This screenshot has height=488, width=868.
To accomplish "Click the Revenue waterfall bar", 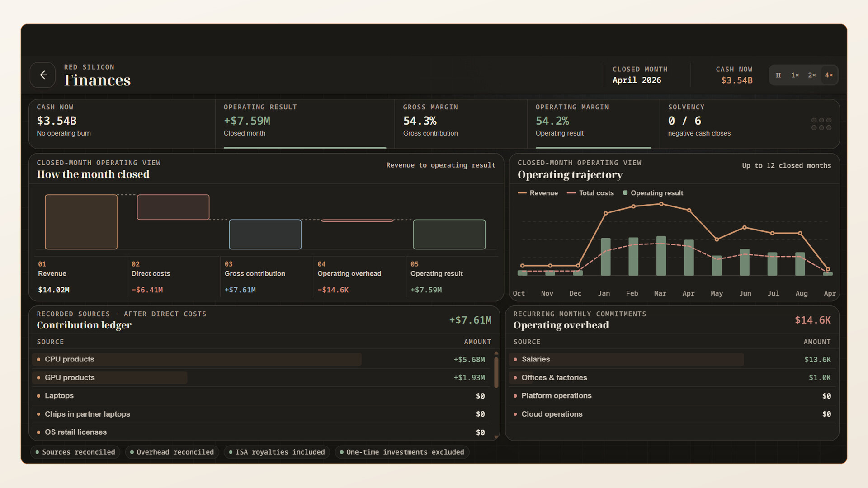I will click(81, 222).
